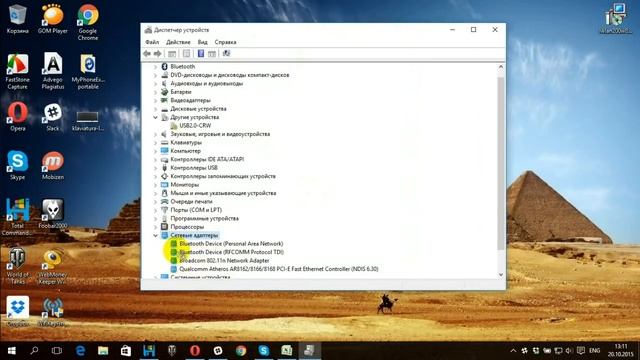
Task: Select Порты (COM и LPT) item
Action: tap(196, 210)
